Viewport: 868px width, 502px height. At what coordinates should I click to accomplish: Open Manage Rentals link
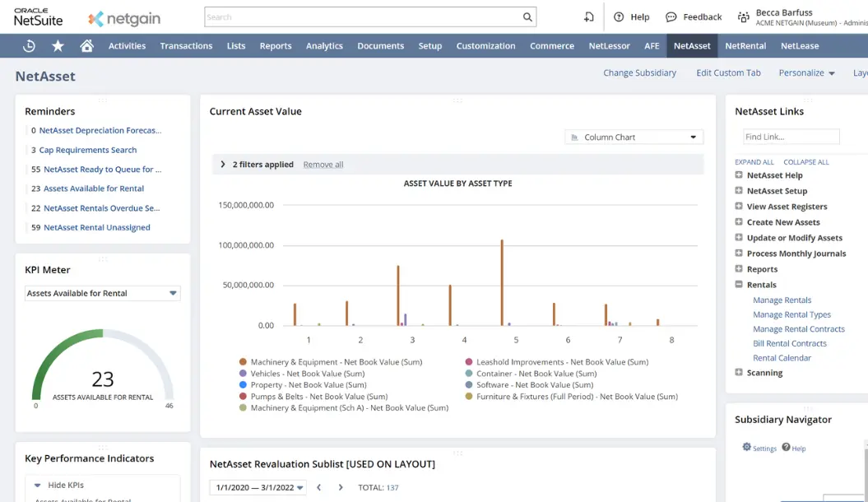(782, 300)
